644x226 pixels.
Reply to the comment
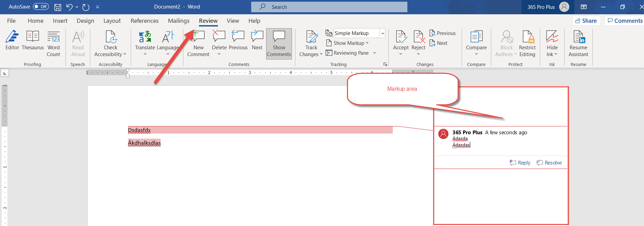520,163
